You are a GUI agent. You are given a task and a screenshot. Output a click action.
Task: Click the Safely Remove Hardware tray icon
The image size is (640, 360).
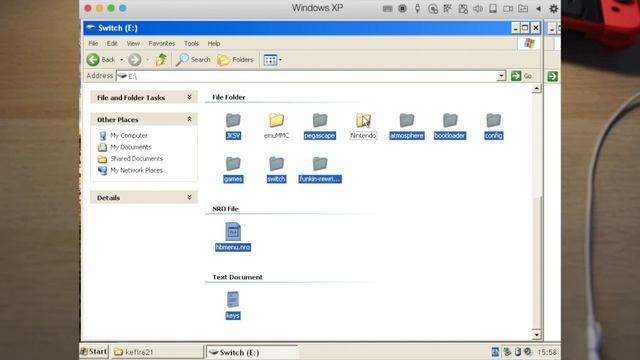pyautogui.click(x=518, y=352)
